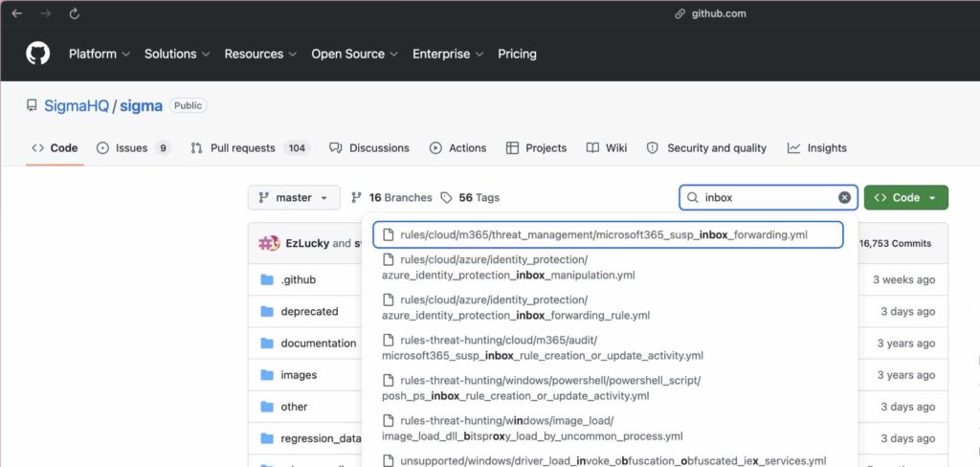Screen dimensions: 980x467
Task: Click the browser back arrow
Action: [x=16, y=14]
